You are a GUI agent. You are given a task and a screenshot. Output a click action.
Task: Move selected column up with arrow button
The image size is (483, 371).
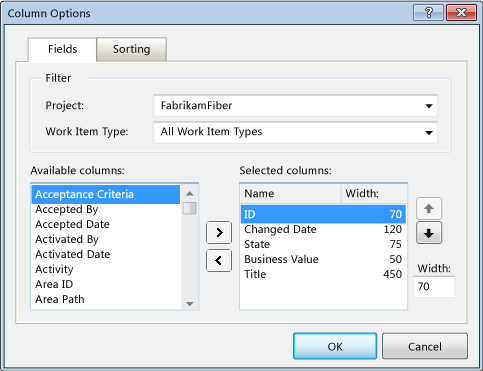(429, 209)
